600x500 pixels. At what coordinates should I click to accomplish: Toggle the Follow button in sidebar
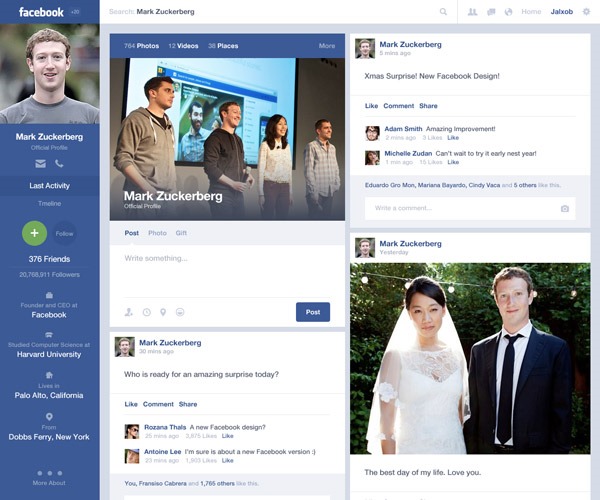65,233
